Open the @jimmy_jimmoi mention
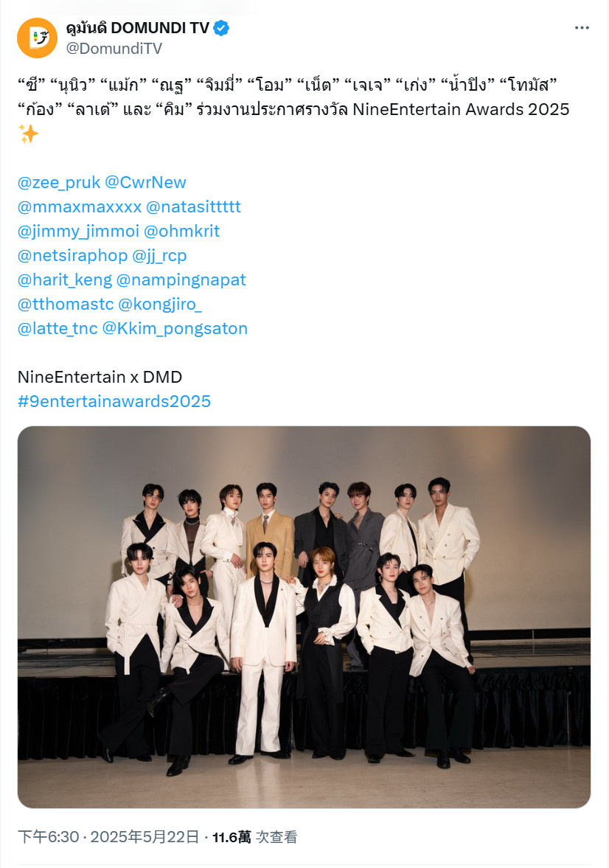This screenshot has width=609, height=868. click(78, 231)
